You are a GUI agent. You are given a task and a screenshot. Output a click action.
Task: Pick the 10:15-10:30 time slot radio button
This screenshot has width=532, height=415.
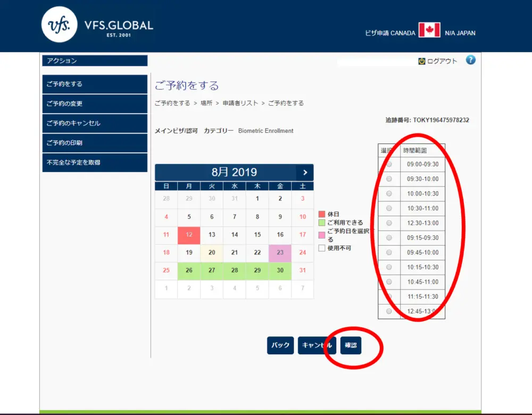[389, 267]
